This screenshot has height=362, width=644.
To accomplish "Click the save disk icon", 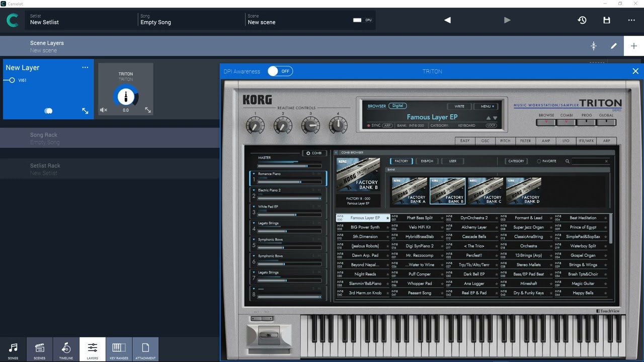I will [x=607, y=20].
